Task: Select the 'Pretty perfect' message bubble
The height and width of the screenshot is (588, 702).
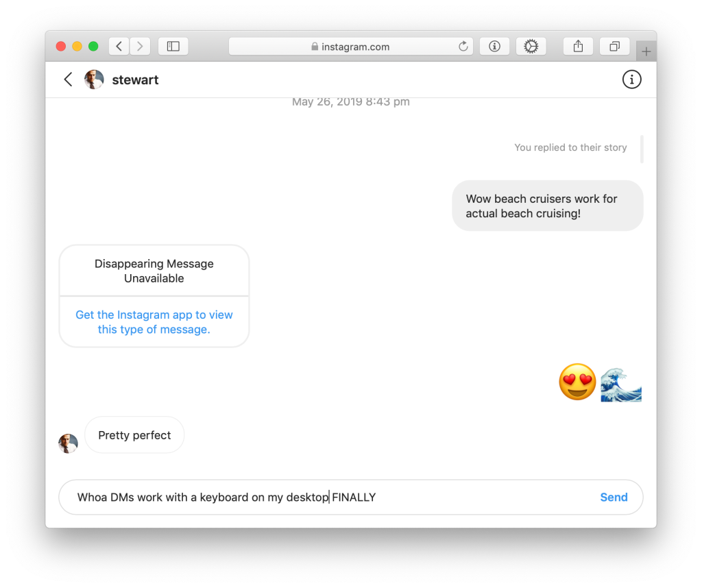Action: tap(134, 435)
